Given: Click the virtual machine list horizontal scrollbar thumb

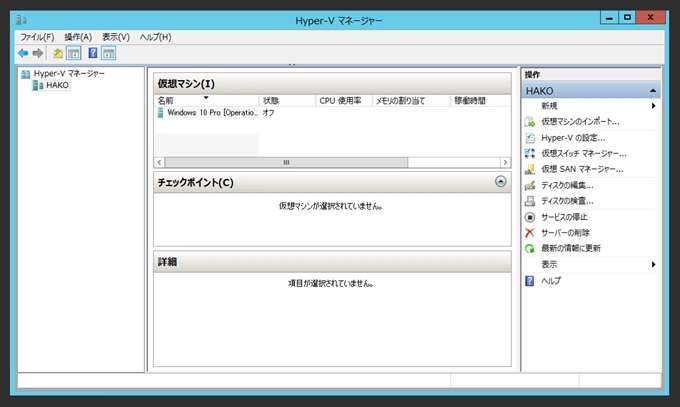Looking at the screenshot, I should [286, 162].
